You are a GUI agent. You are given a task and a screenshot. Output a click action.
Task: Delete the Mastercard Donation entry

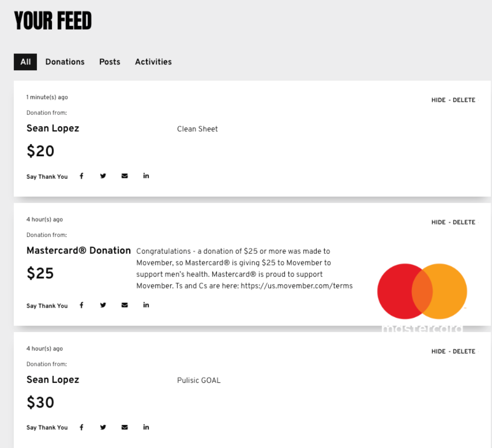(464, 222)
